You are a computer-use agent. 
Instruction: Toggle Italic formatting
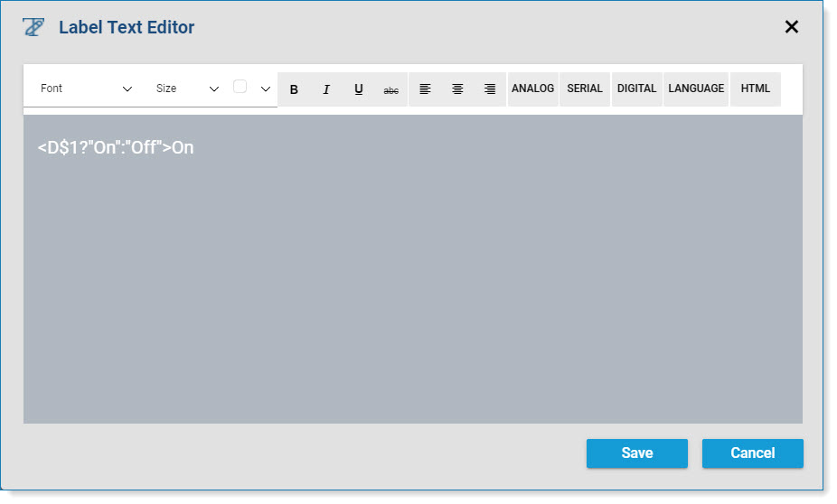coord(326,89)
